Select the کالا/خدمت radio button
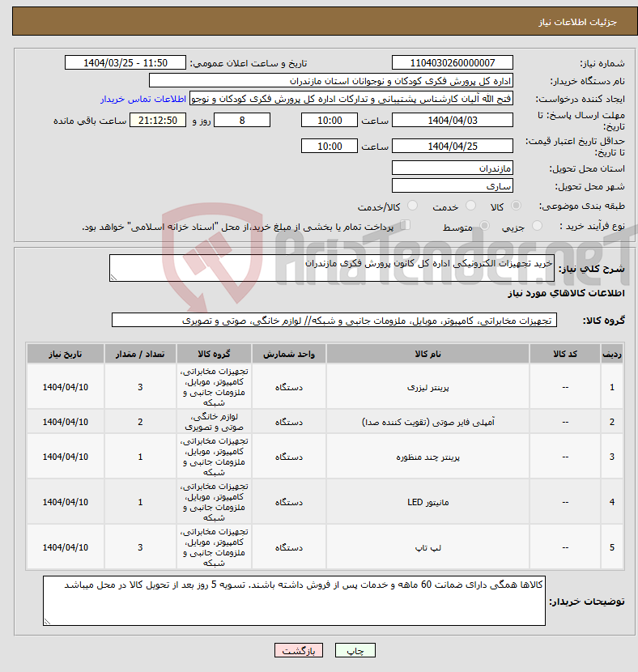This screenshot has height=672, width=638. coord(412,206)
